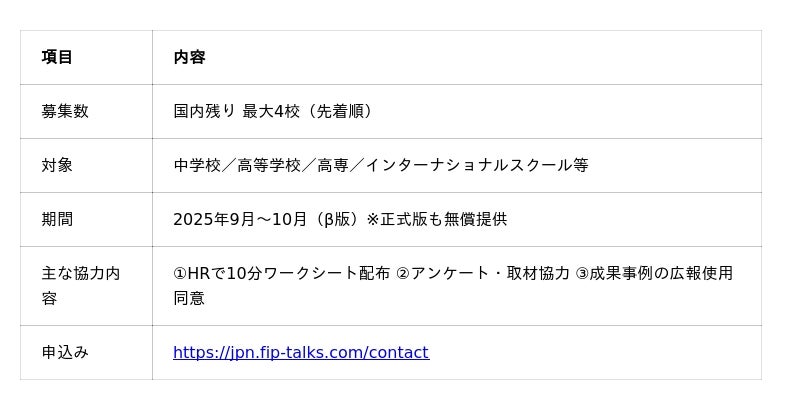This screenshot has width=800, height=410.
Task: Select the 募集数 row label
Action: coord(65,111)
